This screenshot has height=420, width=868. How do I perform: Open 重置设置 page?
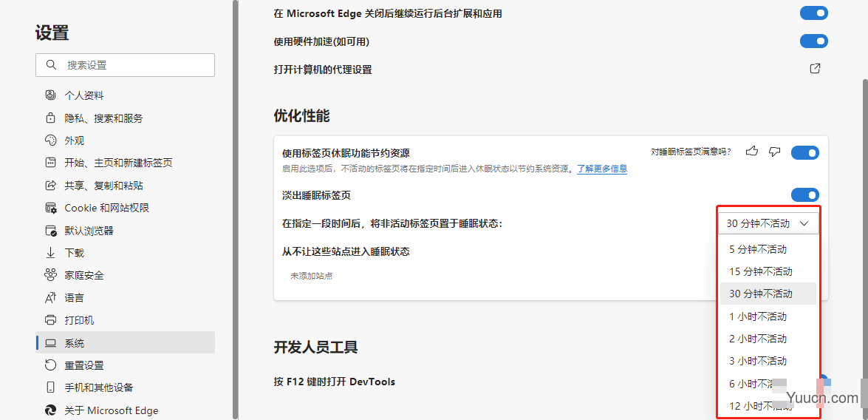pos(125,365)
